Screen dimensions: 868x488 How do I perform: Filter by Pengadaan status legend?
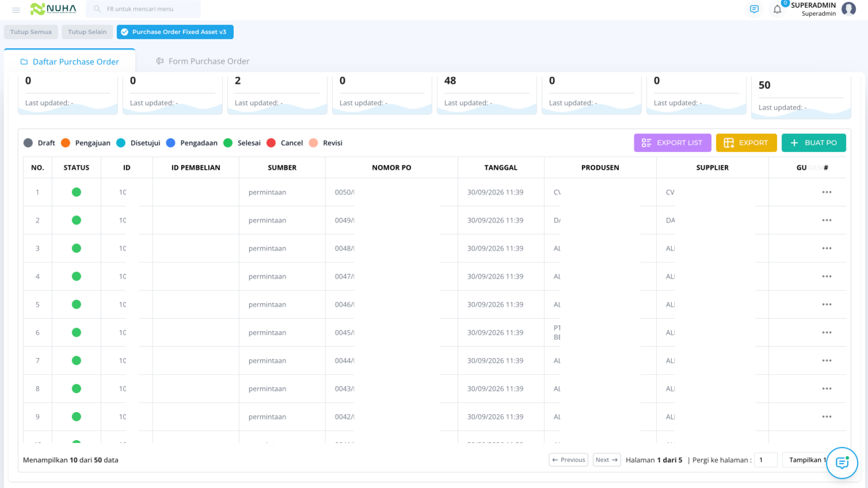coord(192,143)
